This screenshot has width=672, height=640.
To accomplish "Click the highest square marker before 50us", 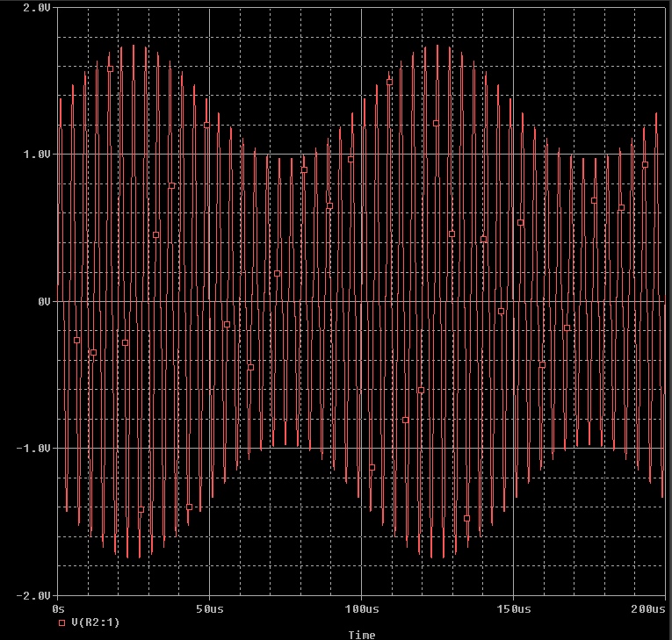I will pyautogui.click(x=111, y=68).
